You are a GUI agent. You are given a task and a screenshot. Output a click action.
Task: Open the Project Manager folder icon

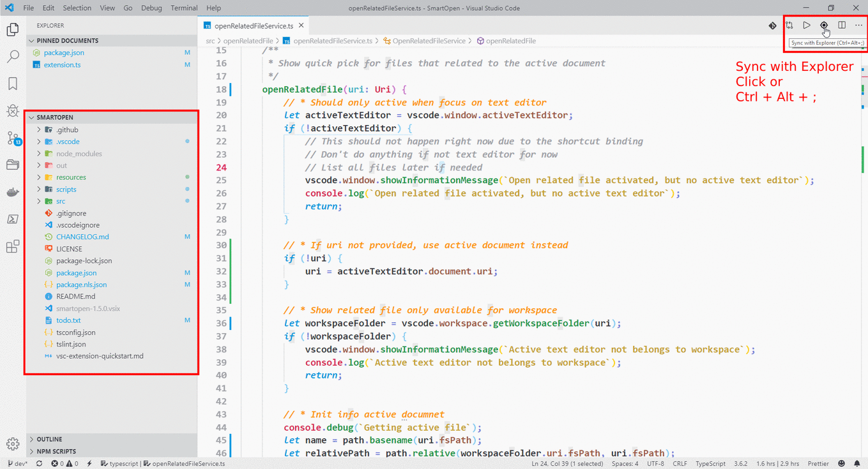pos(12,165)
